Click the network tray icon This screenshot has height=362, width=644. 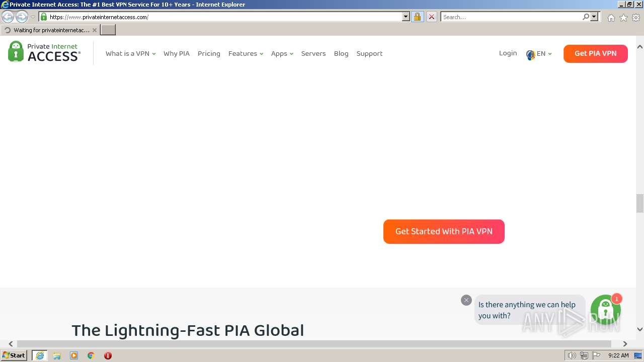point(584,355)
